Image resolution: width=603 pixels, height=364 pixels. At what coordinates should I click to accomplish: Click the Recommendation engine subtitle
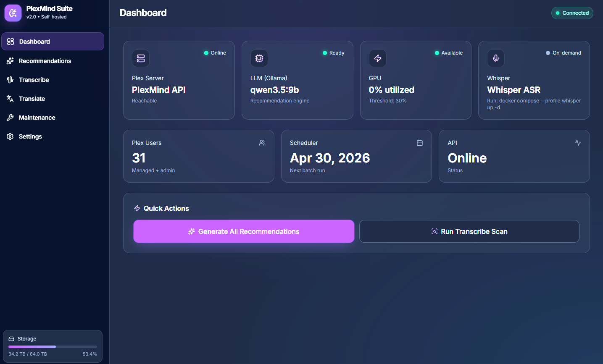280,101
